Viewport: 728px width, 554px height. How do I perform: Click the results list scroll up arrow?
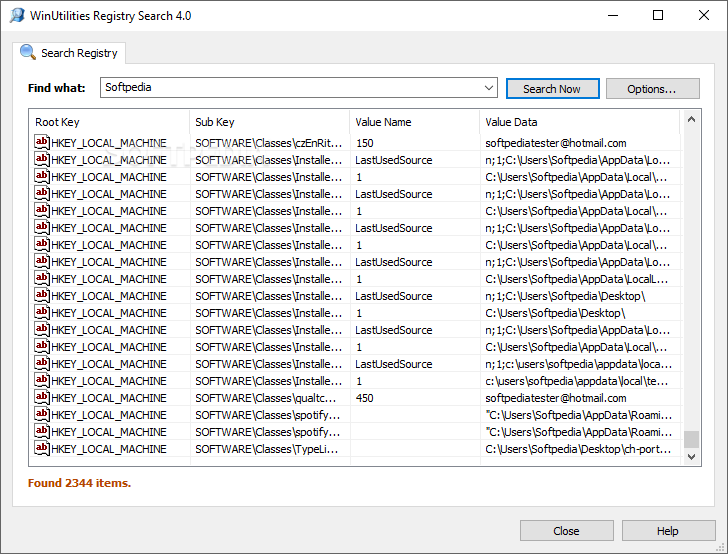pos(691,120)
